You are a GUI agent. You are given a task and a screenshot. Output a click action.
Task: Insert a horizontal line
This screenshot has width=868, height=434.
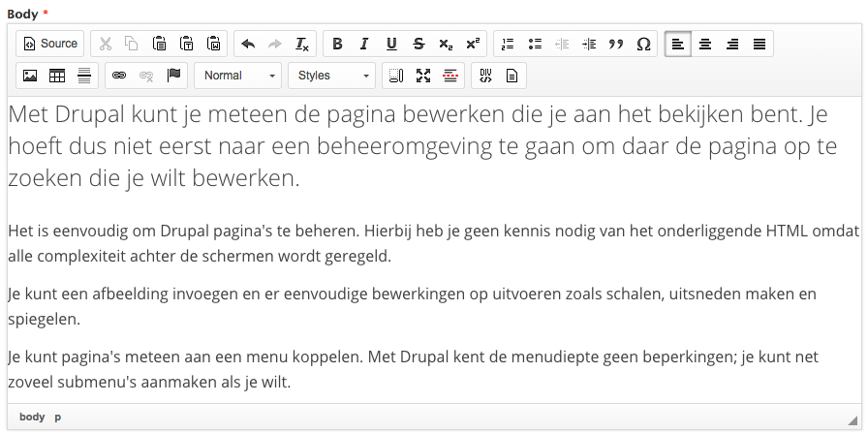[x=84, y=76]
